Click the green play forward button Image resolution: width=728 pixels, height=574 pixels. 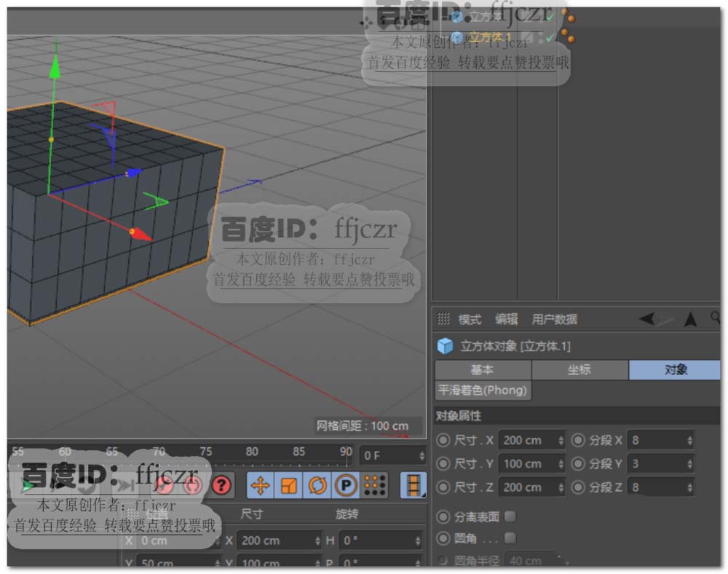[28, 486]
